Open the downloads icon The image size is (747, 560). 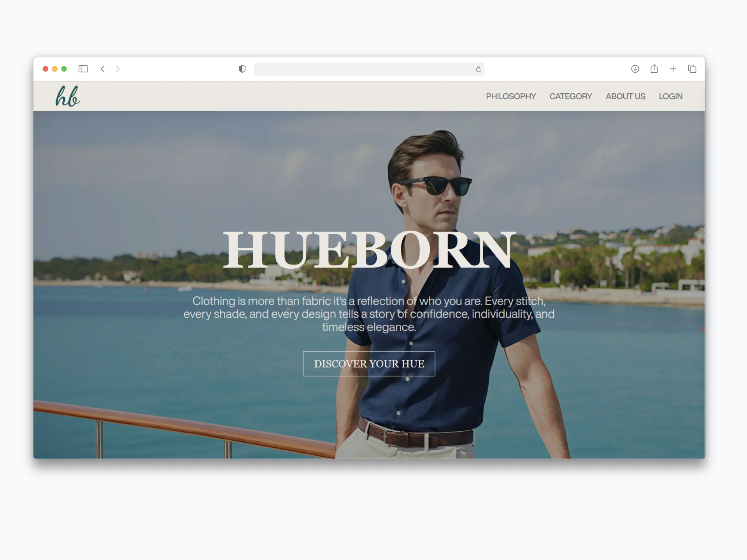pyautogui.click(x=635, y=69)
